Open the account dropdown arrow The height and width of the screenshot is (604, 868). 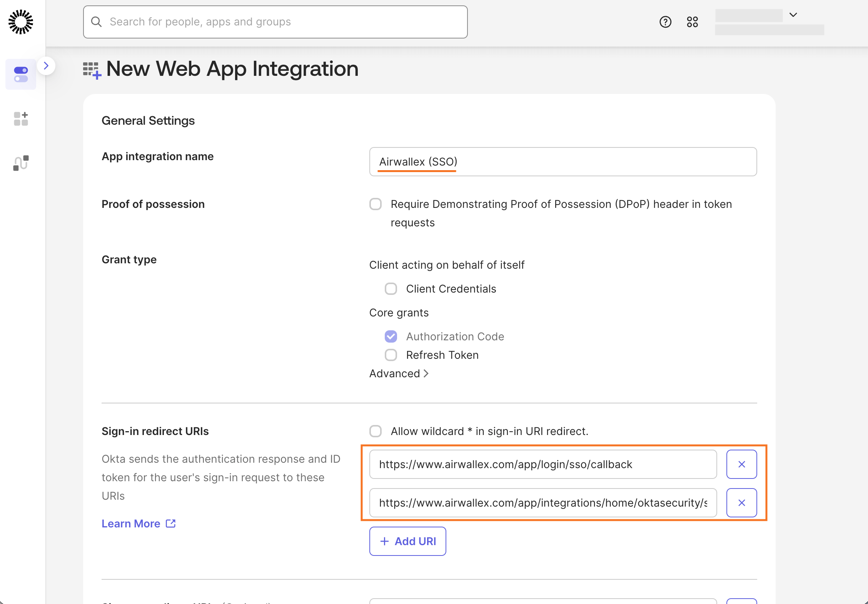pos(793,15)
